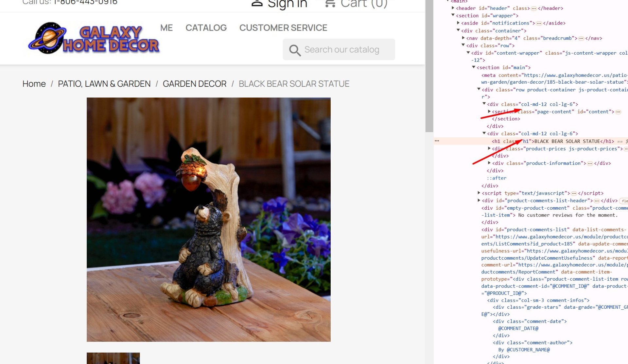Click the page vertical scrollbar thumb
The image size is (628, 364).
coord(429,65)
